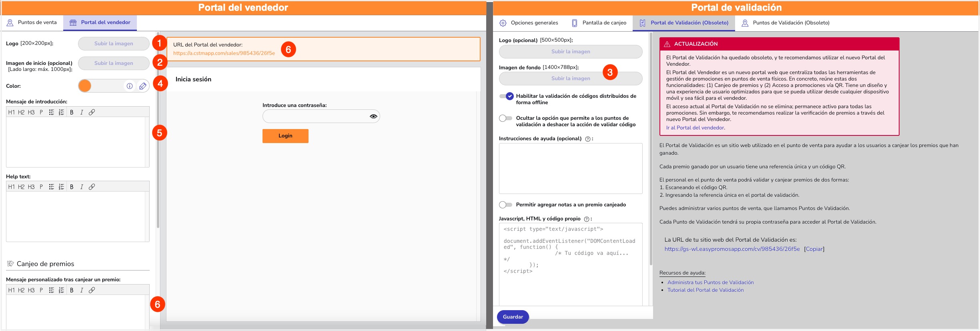This screenshot has height=331, width=980.
Task: Click the color info icon
Action: click(130, 86)
